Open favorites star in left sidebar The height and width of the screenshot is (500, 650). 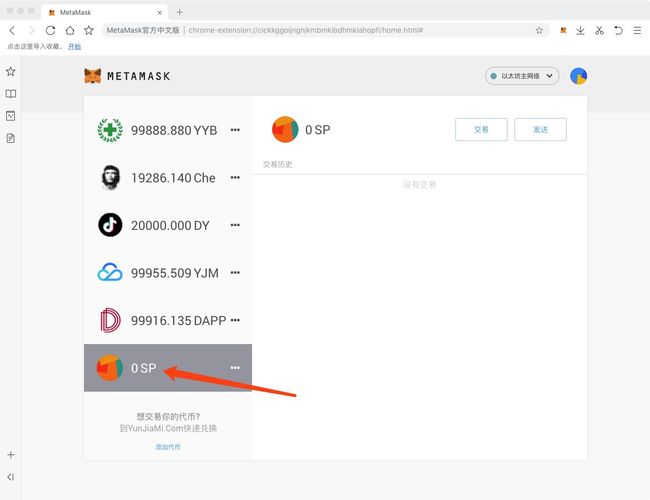coord(11,71)
